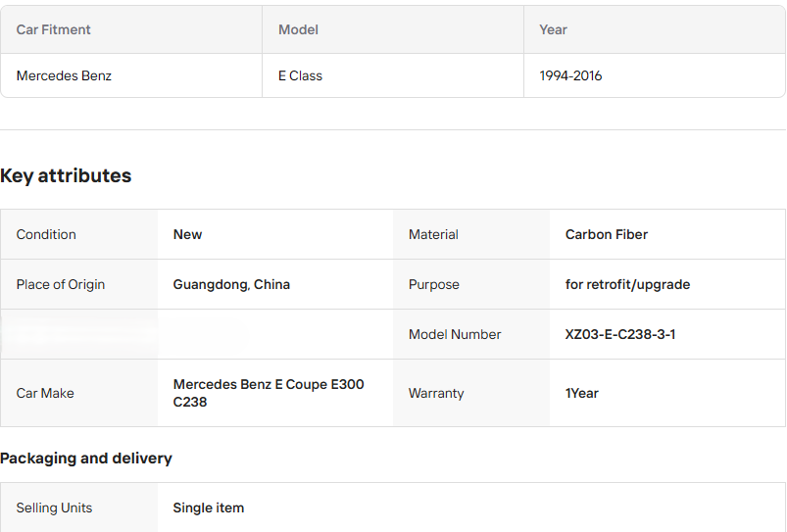Viewport: 787px width, 532px height.
Task: Click the Place of Origin label
Action: click(x=61, y=284)
